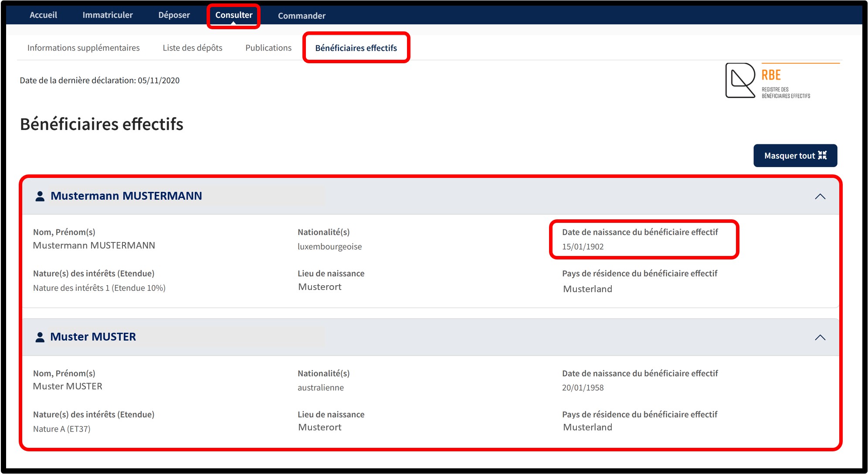Open the Liste des dépôts tab
Screen dimensions: 868x474
pyautogui.click(x=192, y=48)
